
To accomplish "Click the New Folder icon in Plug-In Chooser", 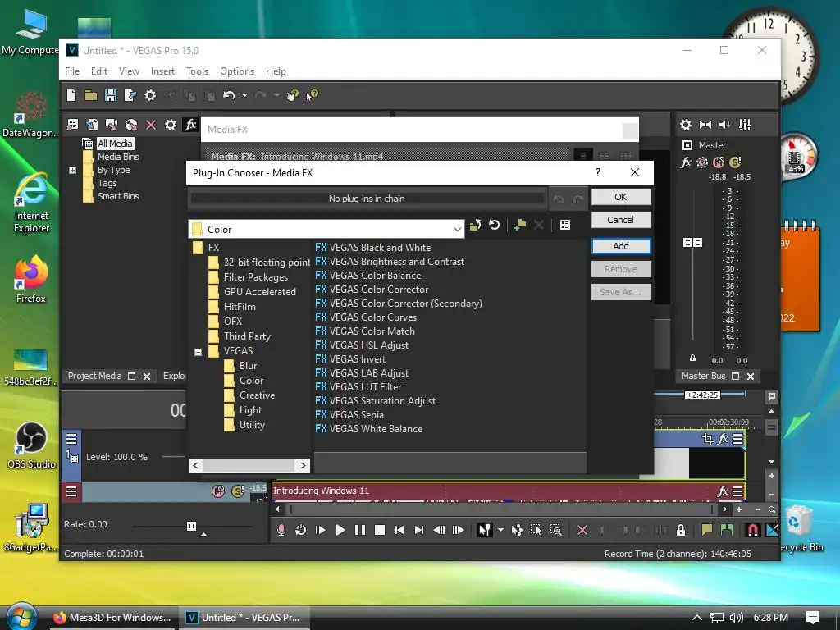I will click(x=519, y=226).
